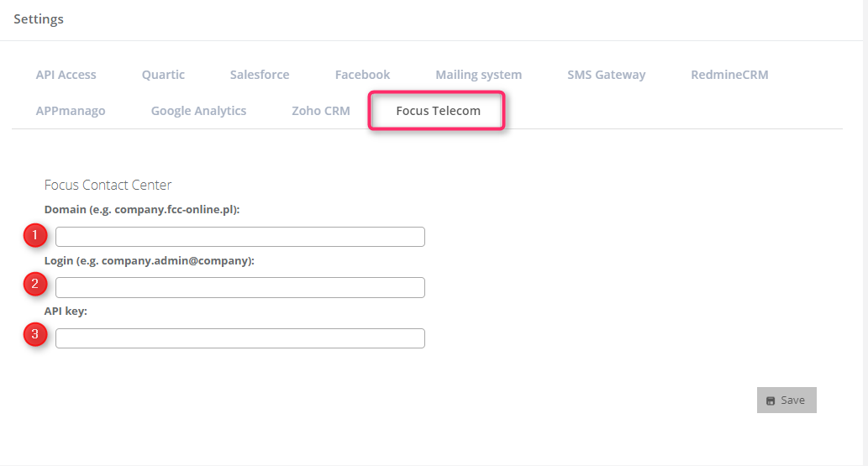The height and width of the screenshot is (466, 868).
Task: Click the red number 3 marker
Action: click(35, 334)
